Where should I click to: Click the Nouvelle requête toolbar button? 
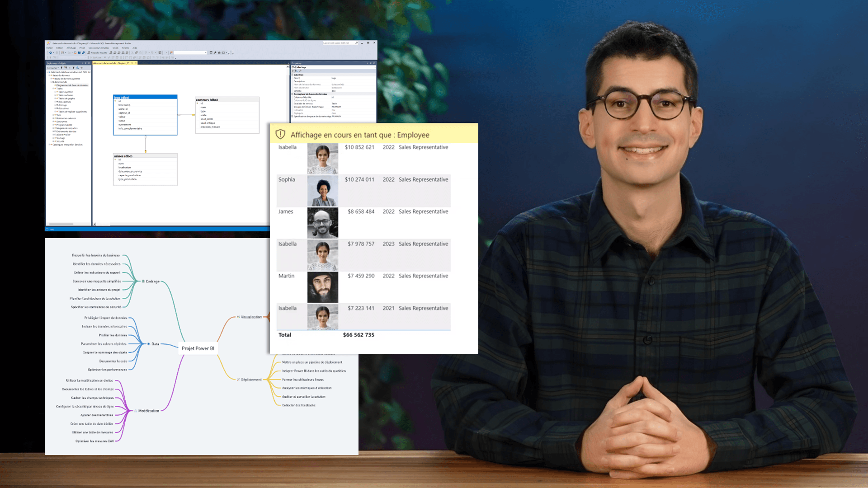click(x=98, y=53)
